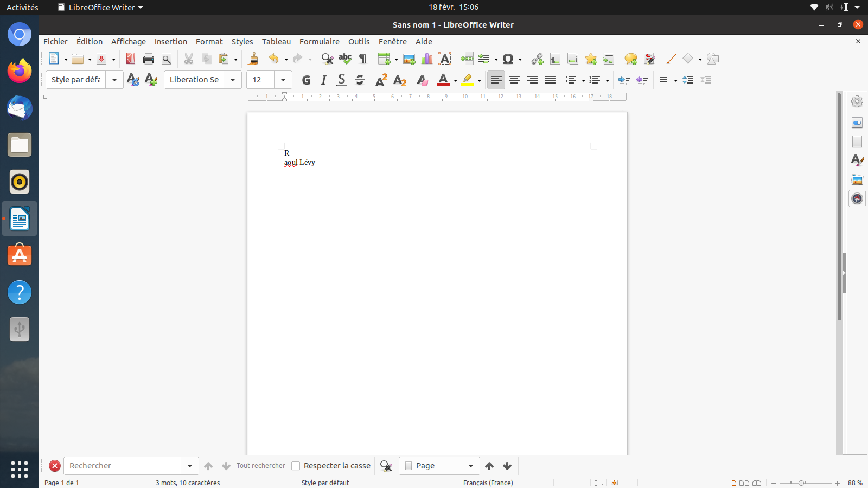This screenshot has height=488, width=868.
Task: Insert a special character with Omega icon
Action: (x=508, y=59)
